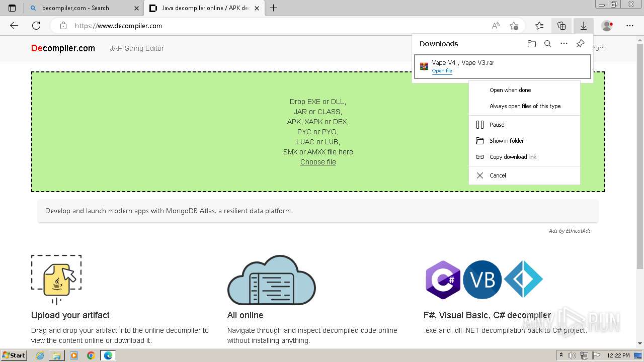This screenshot has height=362, width=644.
Task: Click the Upload your artifact heading
Action: coord(70,315)
